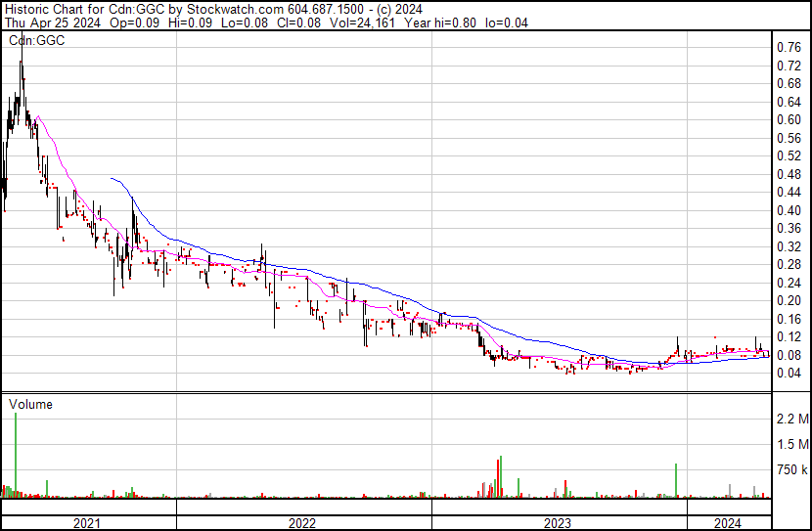The height and width of the screenshot is (531, 812).
Task: Click the 750 k volume axis label
Action: [791, 470]
